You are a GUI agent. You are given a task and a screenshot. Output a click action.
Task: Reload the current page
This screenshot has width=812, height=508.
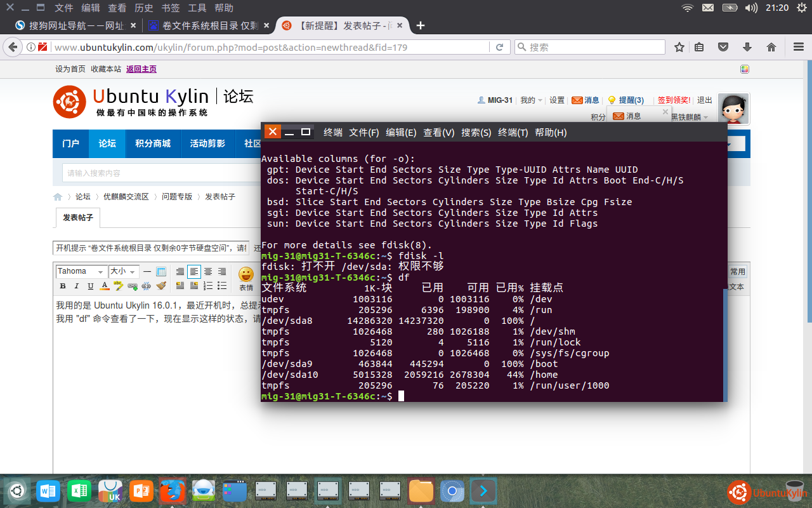499,47
